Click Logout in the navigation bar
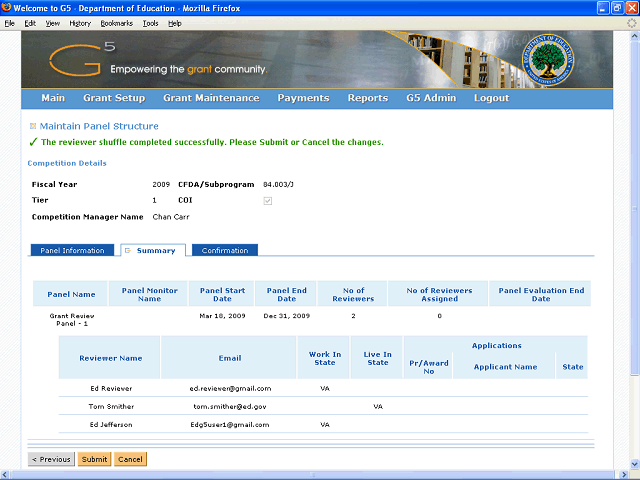Viewport: 640px width, 480px height. [x=491, y=98]
